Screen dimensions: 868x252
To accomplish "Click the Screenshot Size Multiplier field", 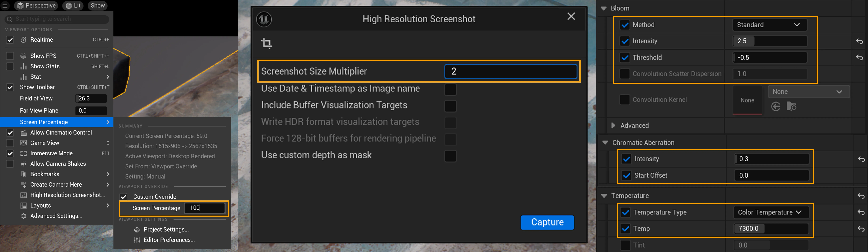I will [x=511, y=71].
